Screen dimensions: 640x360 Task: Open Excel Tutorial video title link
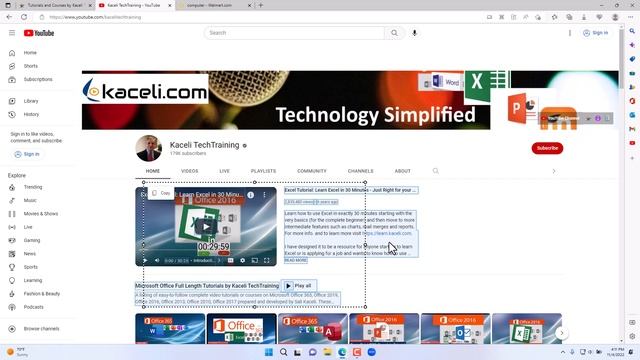pyautogui.click(x=351, y=190)
